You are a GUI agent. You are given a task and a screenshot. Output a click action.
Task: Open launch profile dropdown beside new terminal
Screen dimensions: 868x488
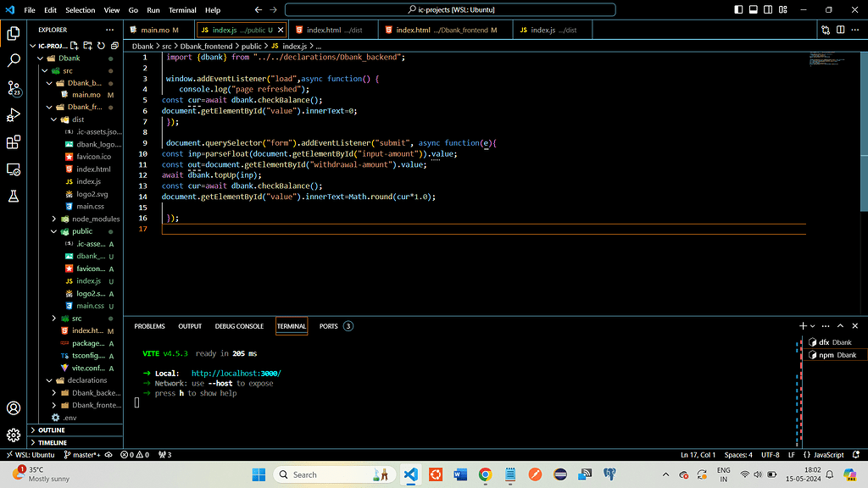click(813, 326)
